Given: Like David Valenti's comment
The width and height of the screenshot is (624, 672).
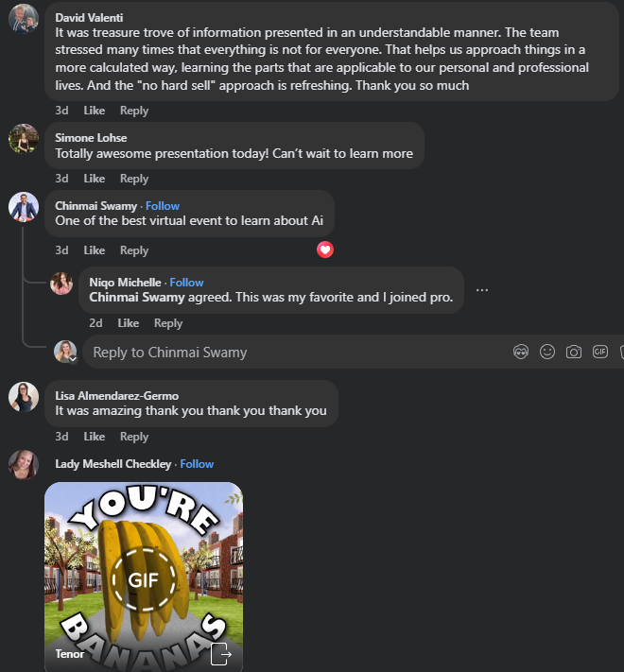Looking at the screenshot, I should click(95, 111).
